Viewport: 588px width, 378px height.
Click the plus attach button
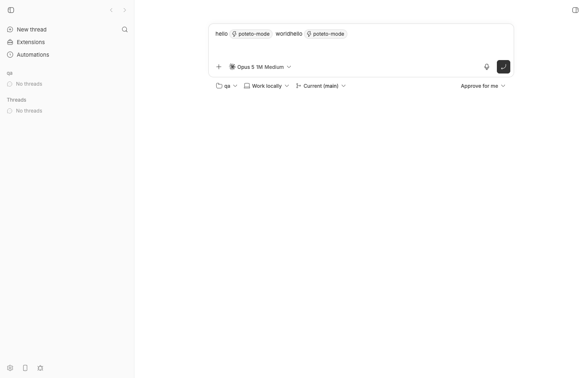tap(219, 67)
